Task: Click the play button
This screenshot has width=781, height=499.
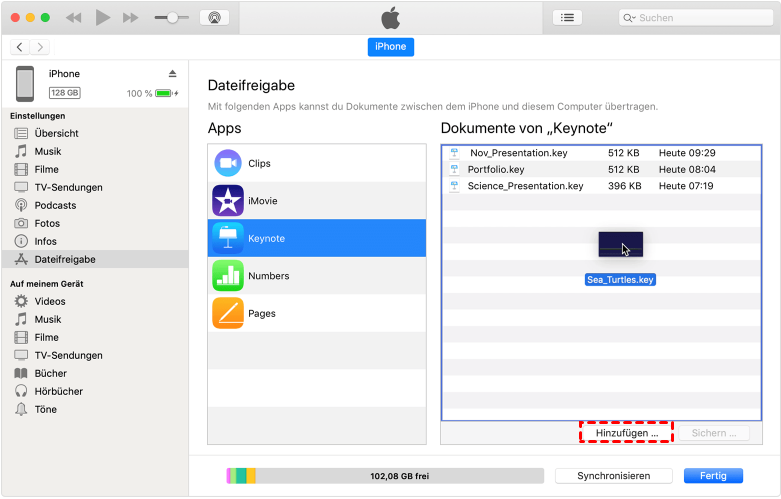Action: [x=103, y=18]
